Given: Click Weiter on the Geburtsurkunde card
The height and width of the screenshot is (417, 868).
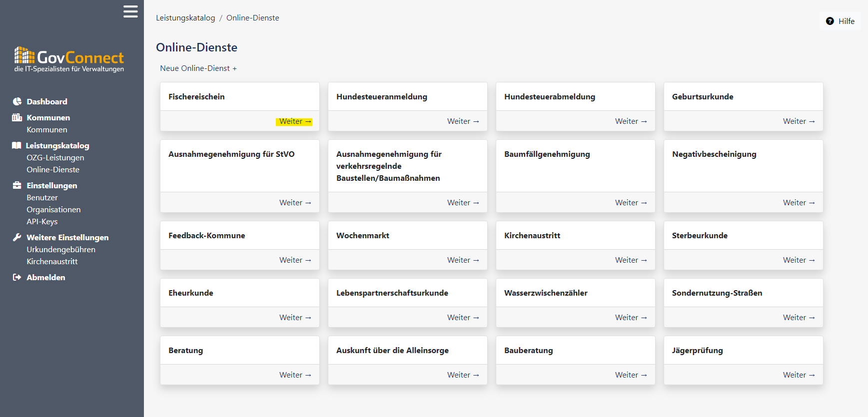Looking at the screenshot, I should (799, 121).
